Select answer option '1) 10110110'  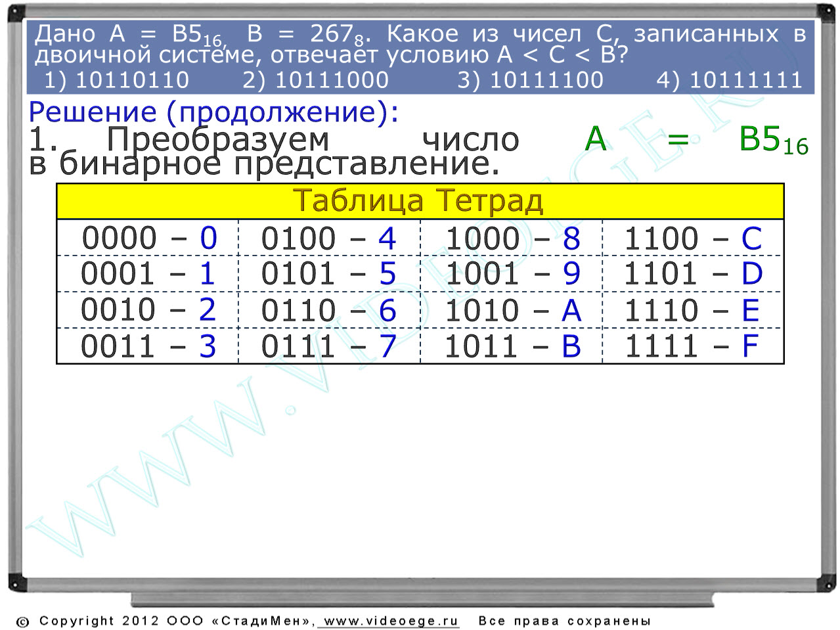(116, 80)
